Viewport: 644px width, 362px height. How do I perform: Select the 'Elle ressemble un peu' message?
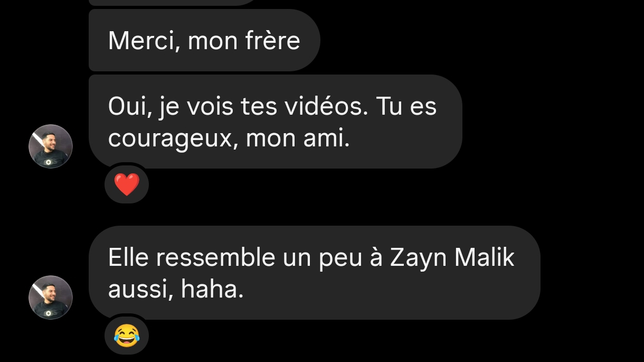point(314,273)
